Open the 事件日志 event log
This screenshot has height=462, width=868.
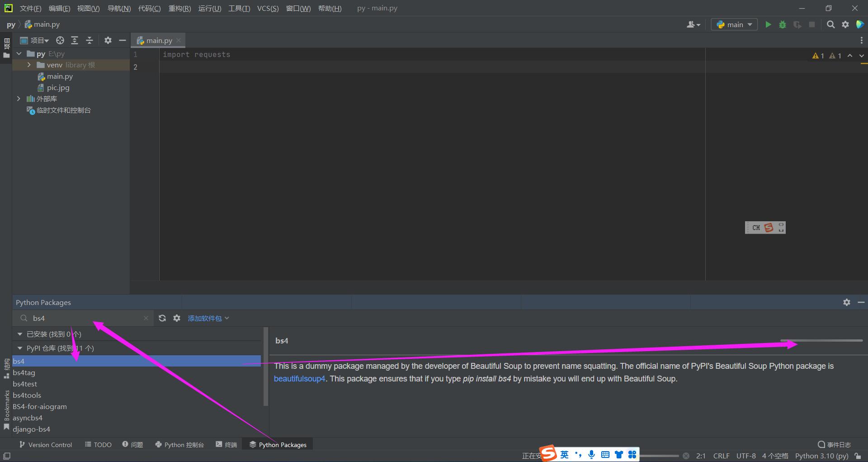tap(834, 445)
